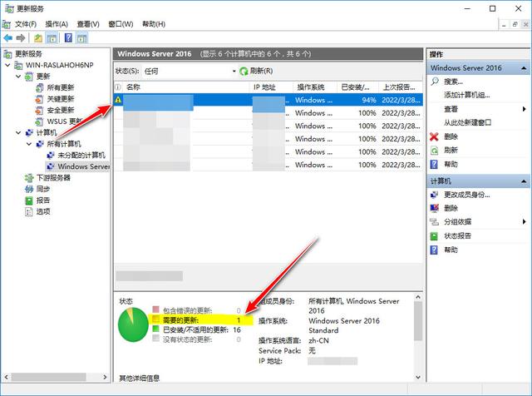Click the green Refresh (刷新) icon beside status filter
This screenshot has width=532, height=396.
[x=244, y=71]
